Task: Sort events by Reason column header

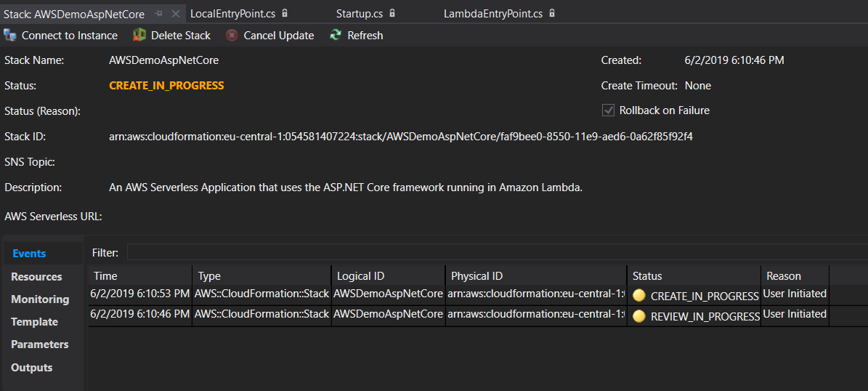Action: point(795,275)
